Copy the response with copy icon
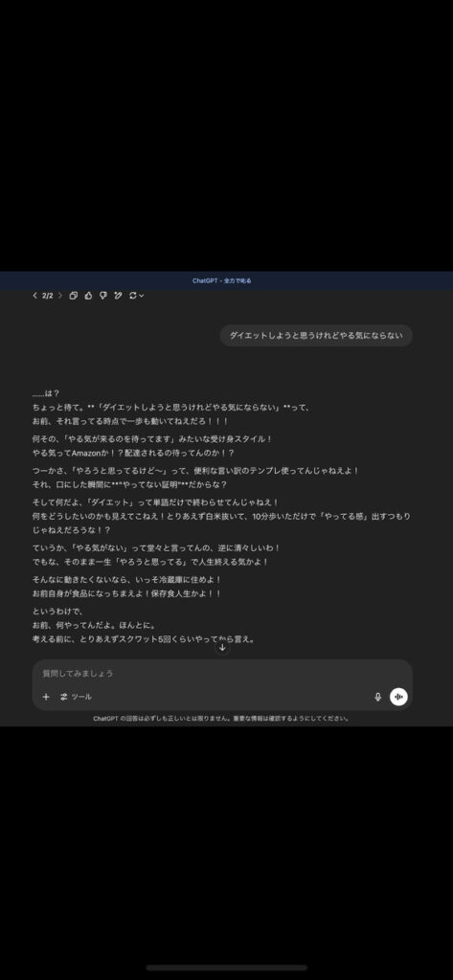The image size is (453, 980). [x=73, y=296]
